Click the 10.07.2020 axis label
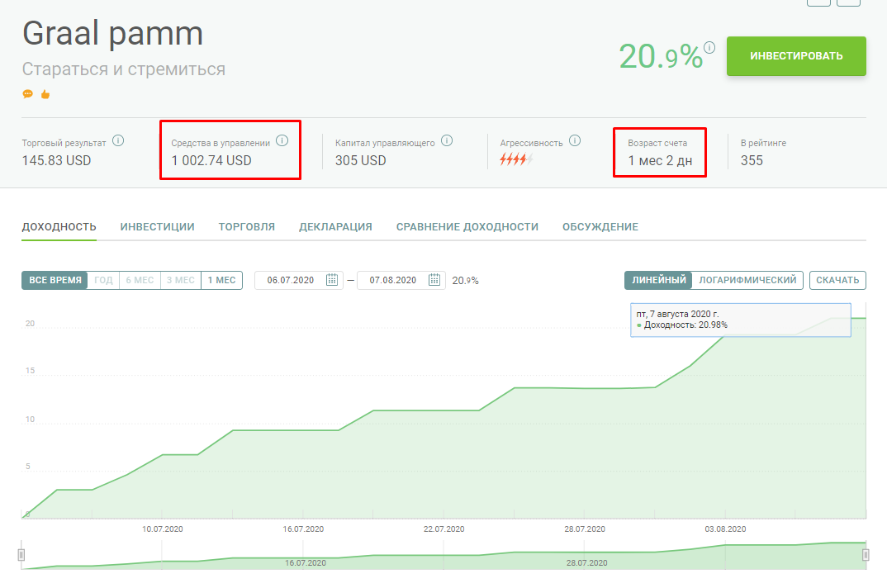887x588 pixels. click(x=163, y=529)
